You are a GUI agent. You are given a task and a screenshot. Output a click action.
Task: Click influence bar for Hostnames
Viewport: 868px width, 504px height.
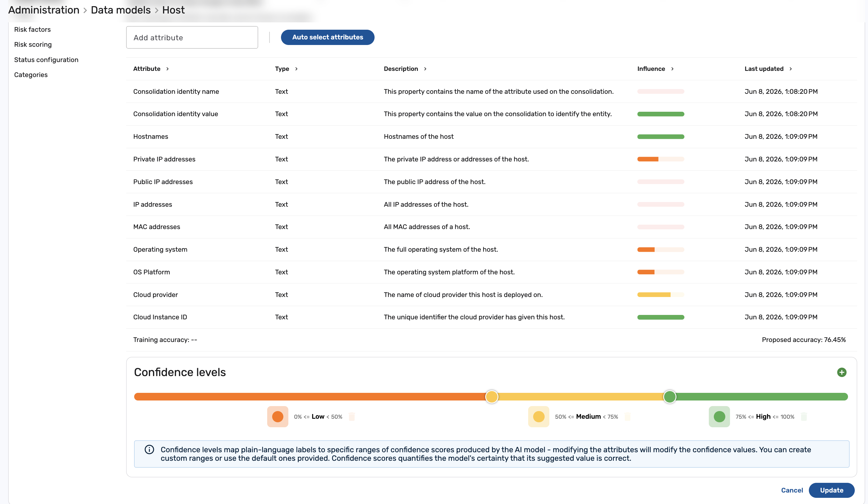tap(661, 137)
